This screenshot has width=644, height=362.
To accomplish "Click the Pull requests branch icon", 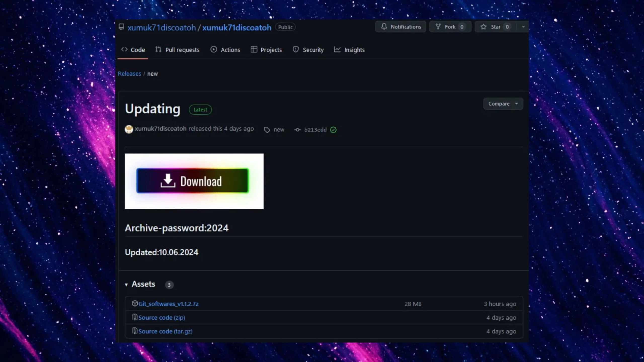I will (158, 49).
